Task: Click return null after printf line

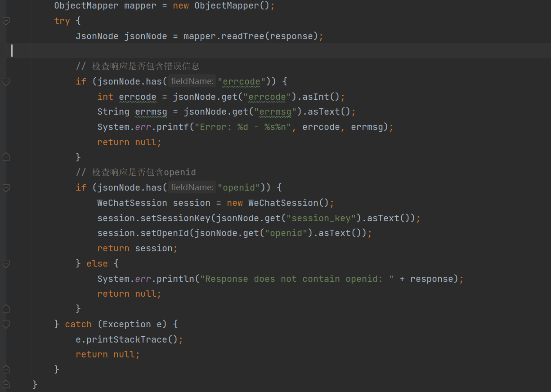Action: [x=129, y=142]
